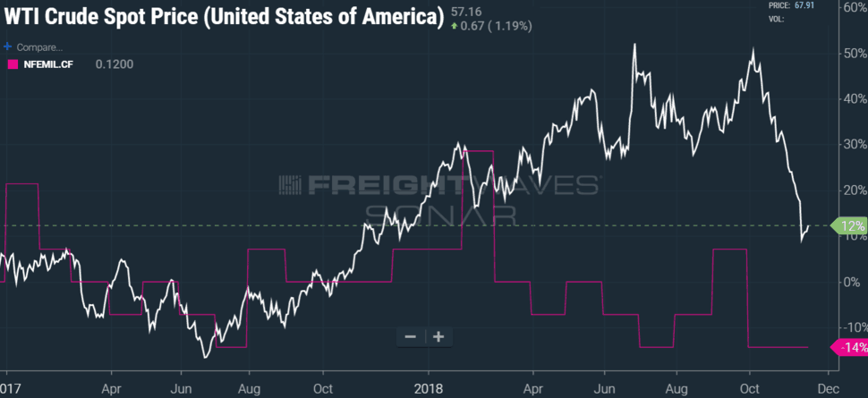The height and width of the screenshot is (398, 868).
Task: Click the WTI Crude Spot Price title
Action: 225,18
